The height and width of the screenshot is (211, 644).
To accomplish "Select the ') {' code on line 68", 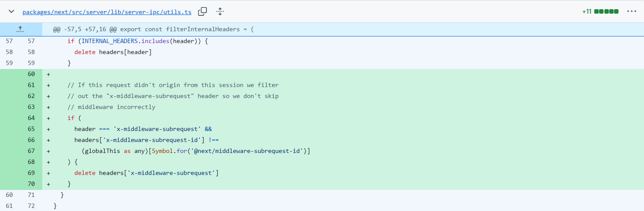I will (73, 162).
